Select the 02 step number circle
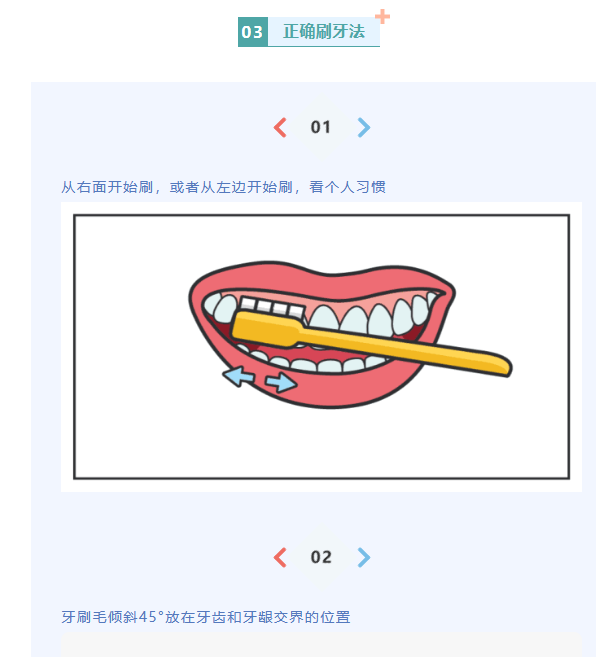This screenshot has height=657, width=596. click(x=321, y=557)
